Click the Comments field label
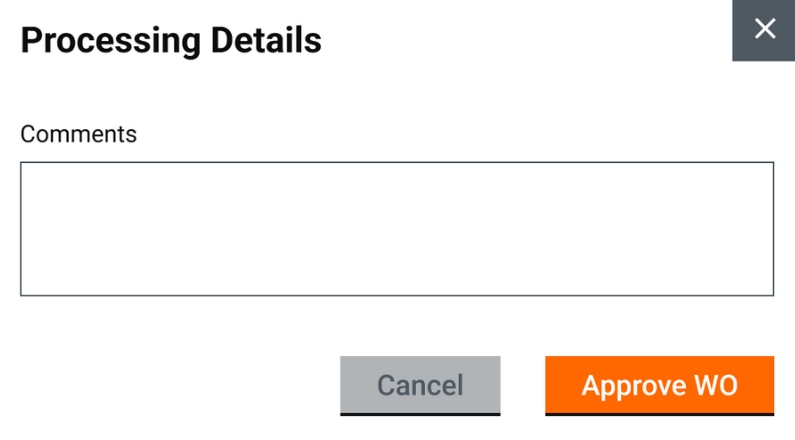Image resolution: width=795 pixels, height=440 pixels. point(79,134)
